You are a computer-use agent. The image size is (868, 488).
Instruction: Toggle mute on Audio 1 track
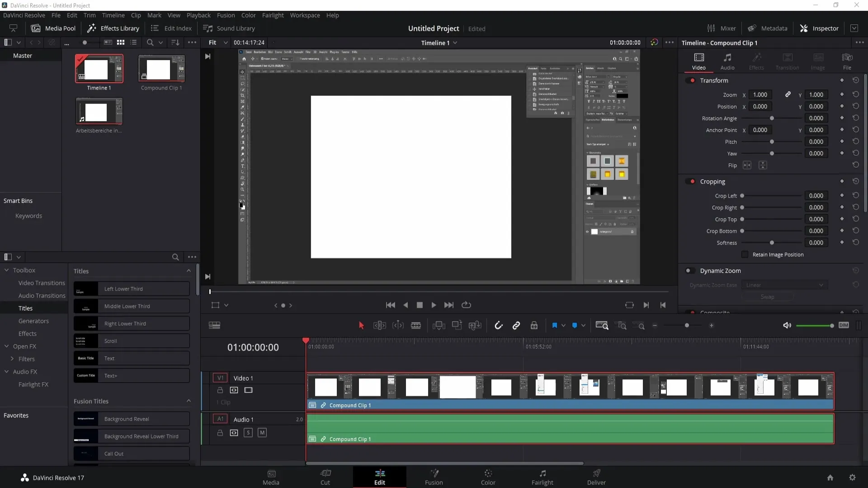[x=262, y=432]
